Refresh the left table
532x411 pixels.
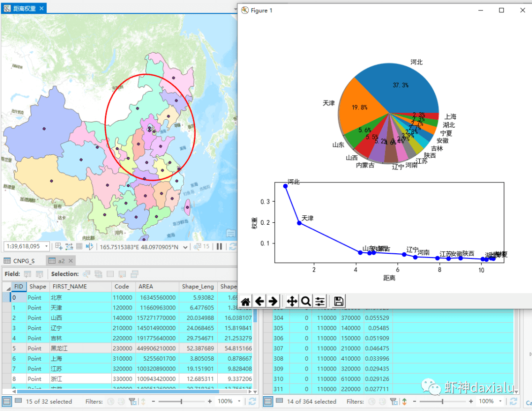(x=252, y=402)
